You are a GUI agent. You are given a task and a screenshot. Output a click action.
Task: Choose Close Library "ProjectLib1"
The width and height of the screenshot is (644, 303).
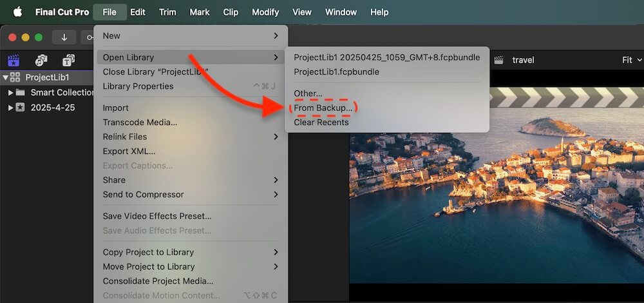[x=191, y=72]
